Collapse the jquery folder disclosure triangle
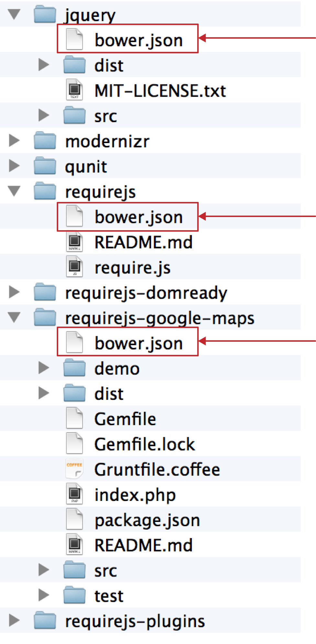 click(14, 14)
